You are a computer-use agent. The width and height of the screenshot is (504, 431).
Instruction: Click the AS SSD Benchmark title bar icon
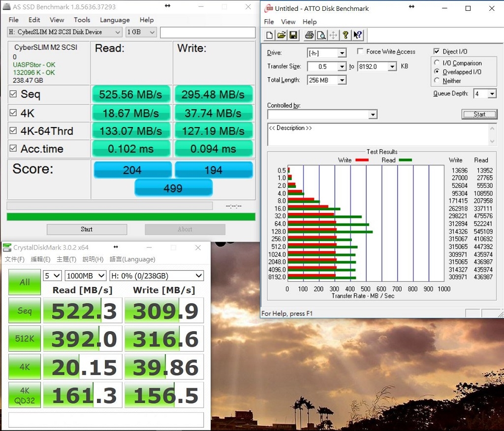(6, 6)
